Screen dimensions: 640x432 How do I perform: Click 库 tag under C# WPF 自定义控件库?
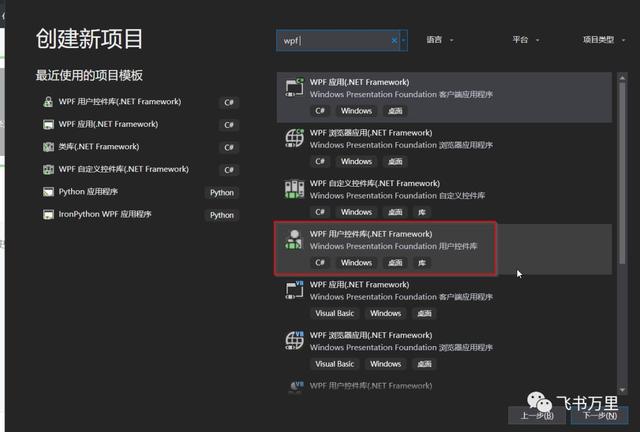422,212
